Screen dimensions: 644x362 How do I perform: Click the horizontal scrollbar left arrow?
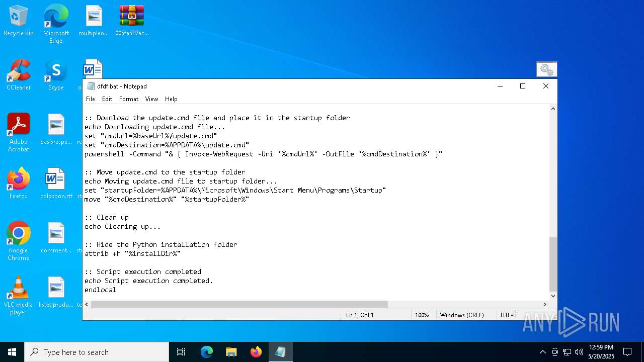tap(87, 304)
